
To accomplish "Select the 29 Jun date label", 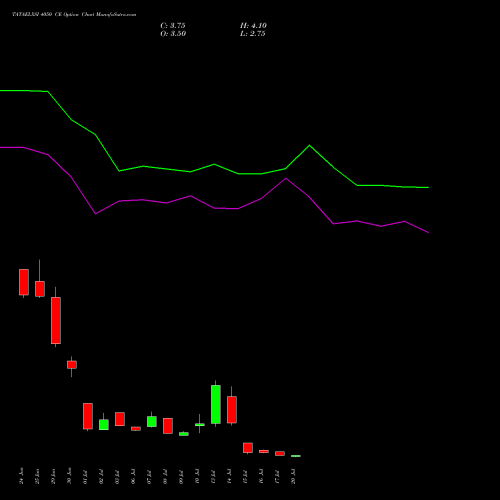I will (x=54, y=476).
